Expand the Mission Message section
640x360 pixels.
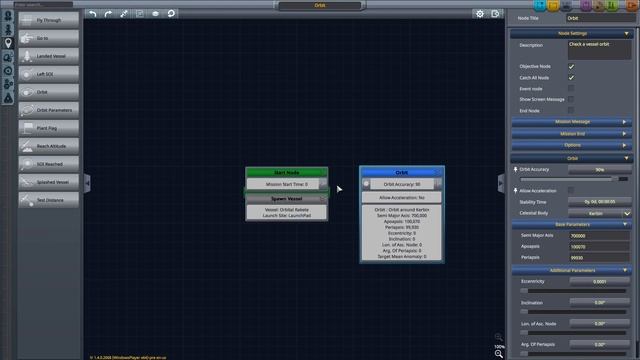pos(572,122)
